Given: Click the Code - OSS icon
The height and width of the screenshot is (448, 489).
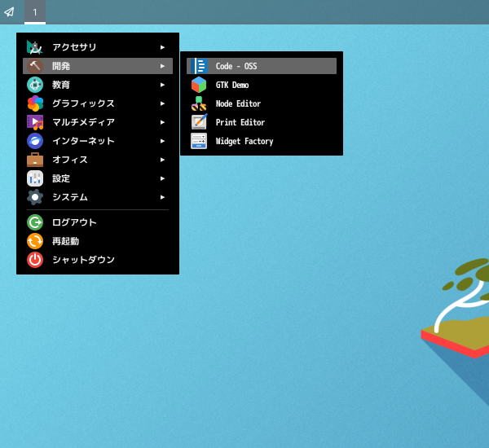Looking at the screenshot, I should [x=199, y=66].
